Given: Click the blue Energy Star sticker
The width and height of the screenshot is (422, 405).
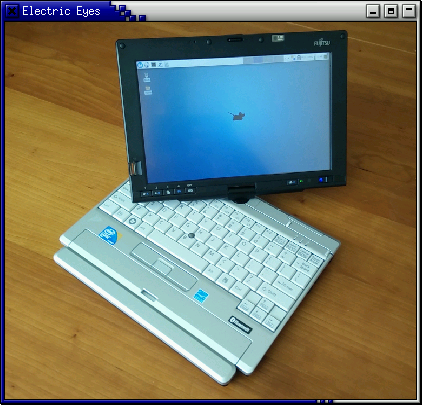Looking at the screenshot, I should pyautogui.click(x=201, y=296).
